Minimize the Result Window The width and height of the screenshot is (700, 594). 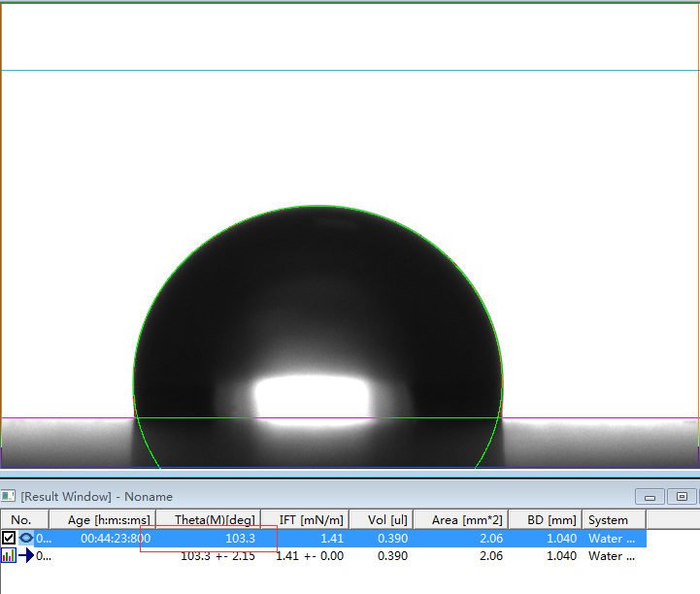pyautogui.click(x=650, y=496)
